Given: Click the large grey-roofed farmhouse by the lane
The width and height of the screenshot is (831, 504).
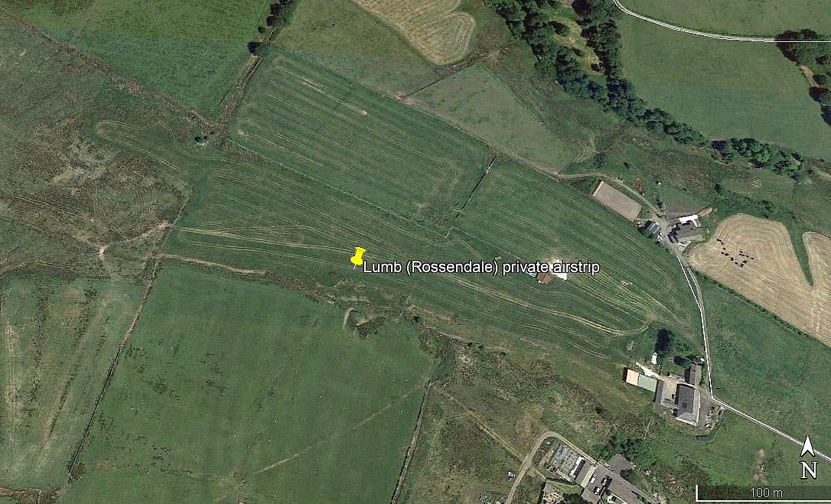Looking at the screenshot, I should [687, 403].
